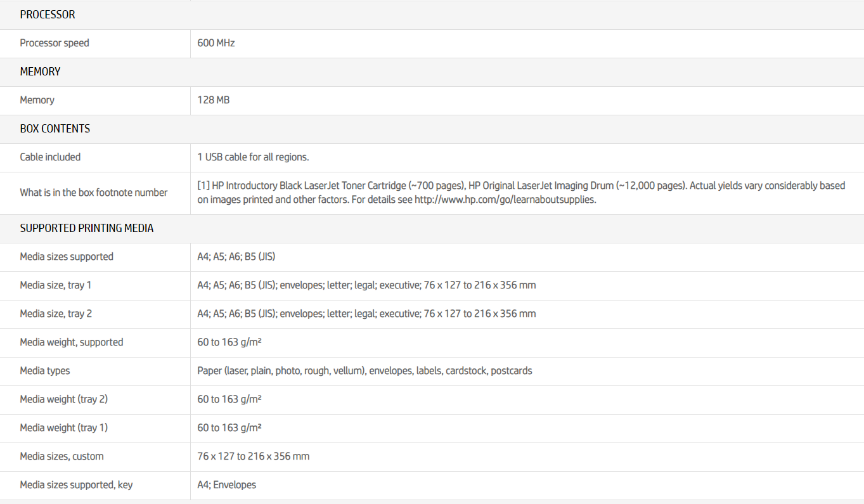The width and height of the screenshot is (864, 504).
Task: Click the BOX CONTENTS section header
Action: [x=55, y=129]
